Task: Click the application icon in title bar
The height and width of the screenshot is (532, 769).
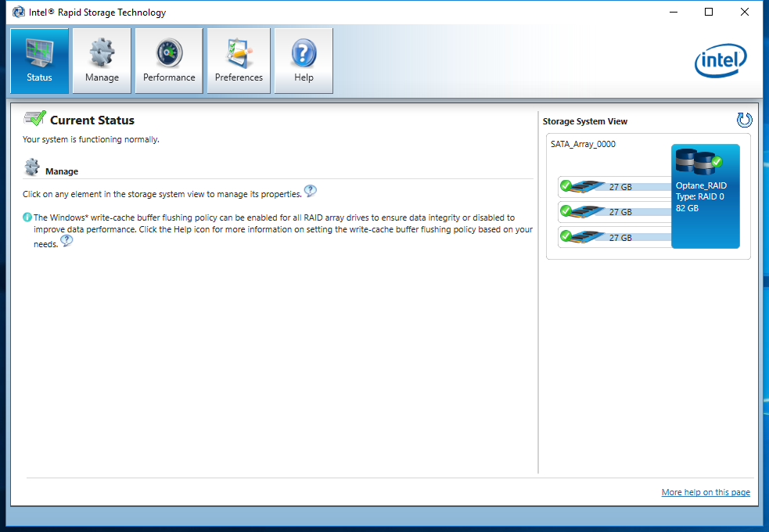Action: 19,12
